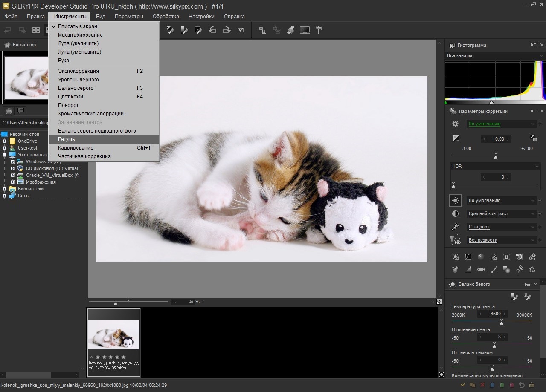
Task: Open the 'Средний контраст' contrast dropdown
Action: (x=501, y=213)
